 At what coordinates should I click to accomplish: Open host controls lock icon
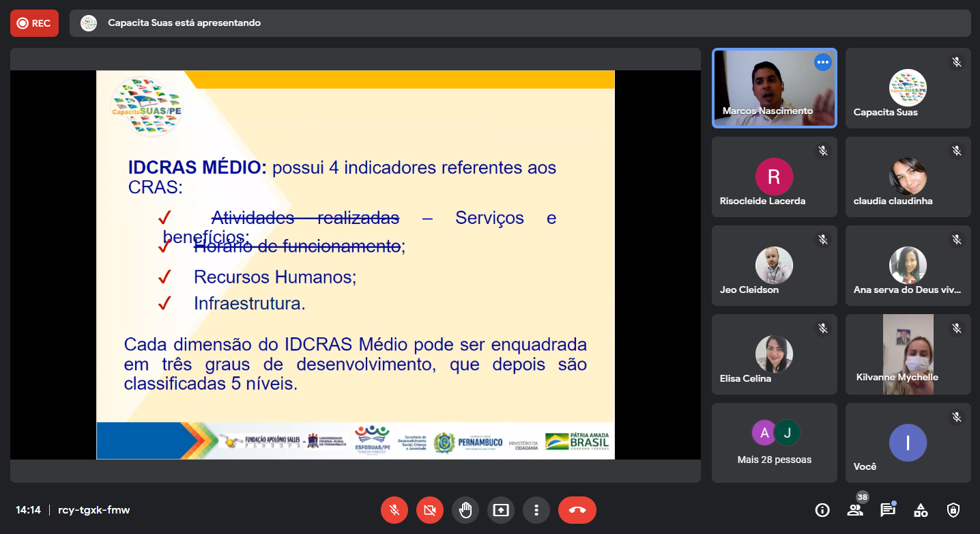[x=953, y=510]
